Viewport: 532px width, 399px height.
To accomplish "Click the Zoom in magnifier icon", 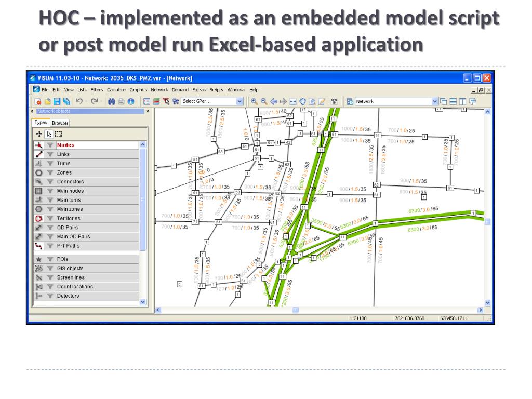I will [x=254, y=101].
